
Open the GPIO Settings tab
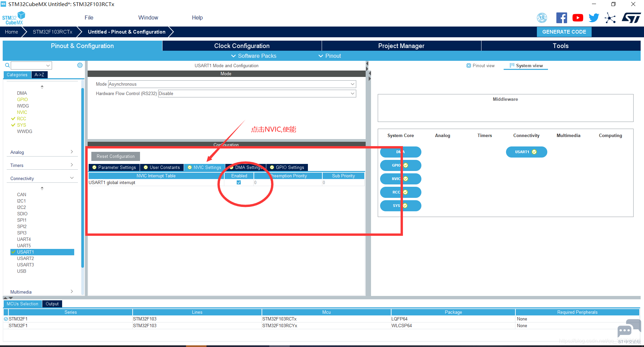pyautogui.click(x=287, y=167)
